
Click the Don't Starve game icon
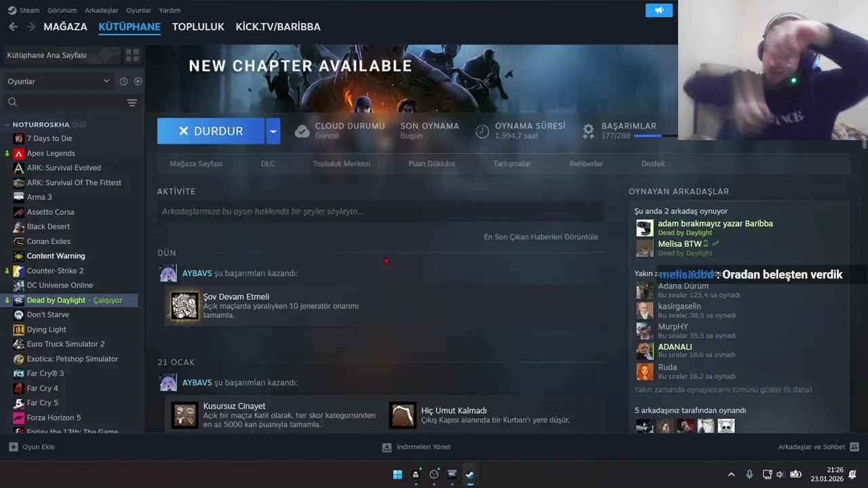click(x=19, y=314)
